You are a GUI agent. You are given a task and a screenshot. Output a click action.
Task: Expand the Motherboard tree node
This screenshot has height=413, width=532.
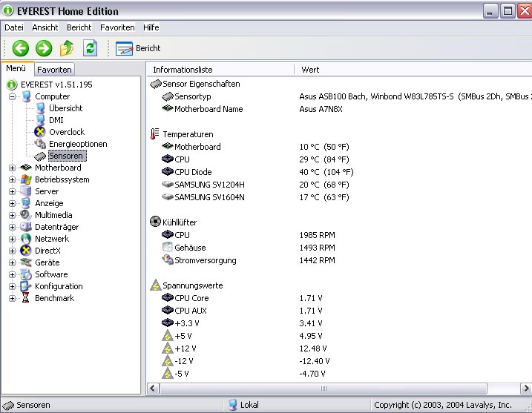[x=12, y=168]
